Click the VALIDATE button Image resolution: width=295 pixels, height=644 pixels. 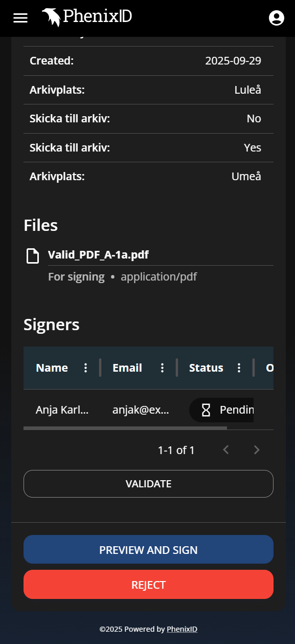(x=148, y=484)
